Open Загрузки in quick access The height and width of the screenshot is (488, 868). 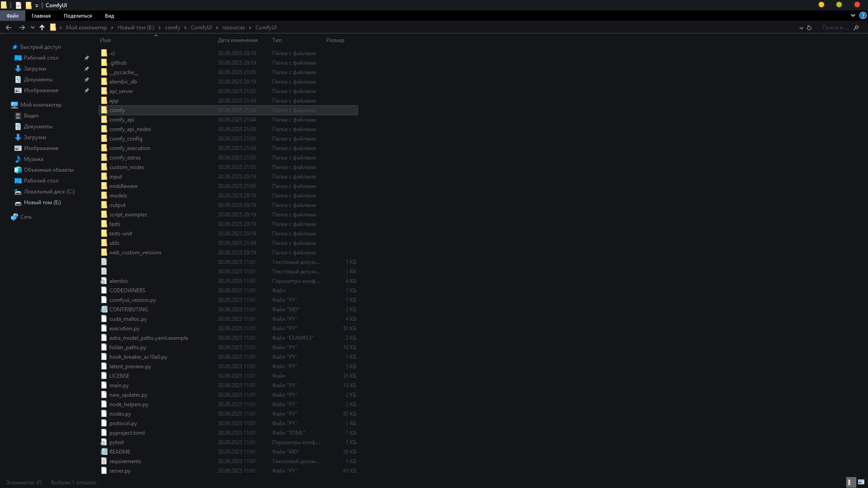(35, 69)
